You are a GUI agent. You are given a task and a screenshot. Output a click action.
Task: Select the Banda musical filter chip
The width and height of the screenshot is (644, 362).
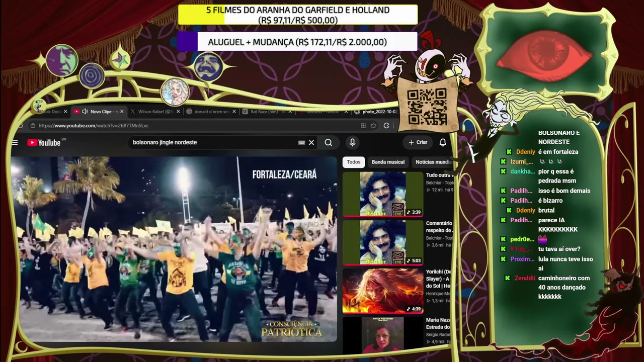pos(388,162)
